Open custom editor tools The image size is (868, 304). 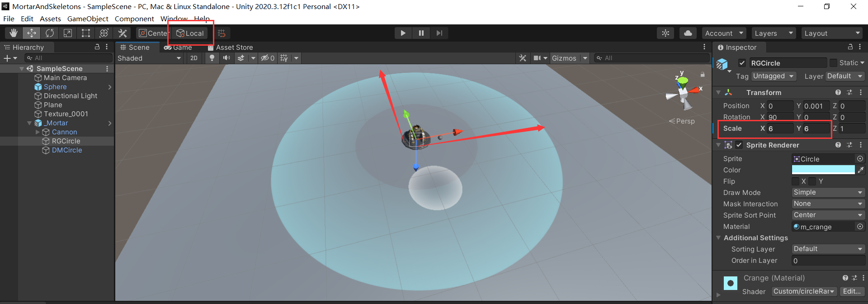point(123,33)
